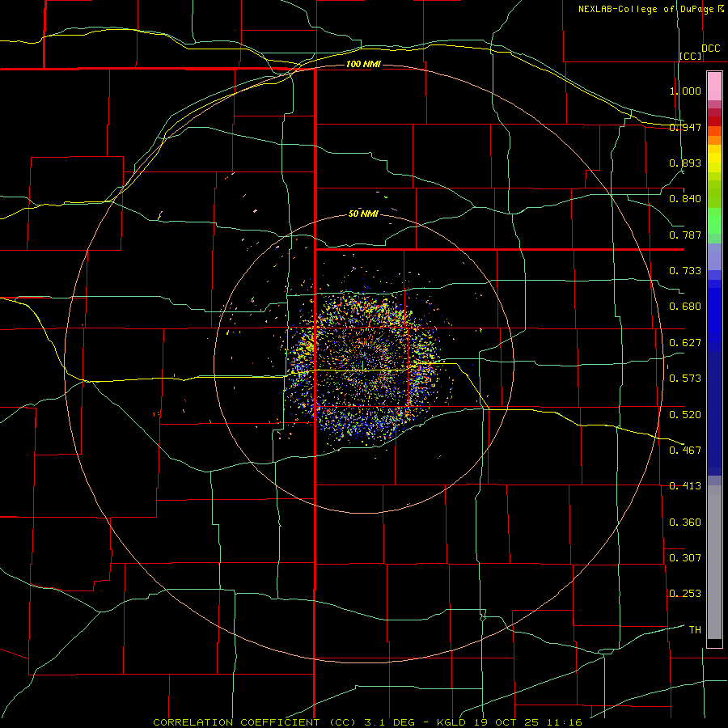Select the 0.520 scale value
728x728 pixels.
pyautogui.click(x=685, y=415)
